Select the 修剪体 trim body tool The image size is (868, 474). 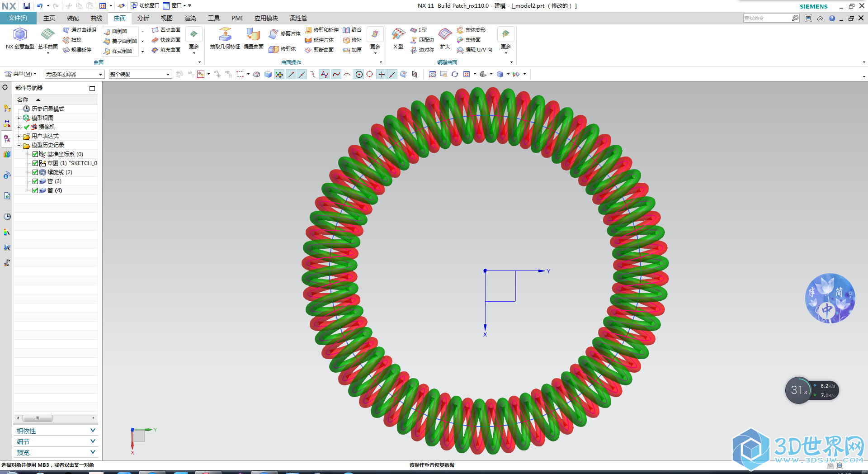point(283,49)
